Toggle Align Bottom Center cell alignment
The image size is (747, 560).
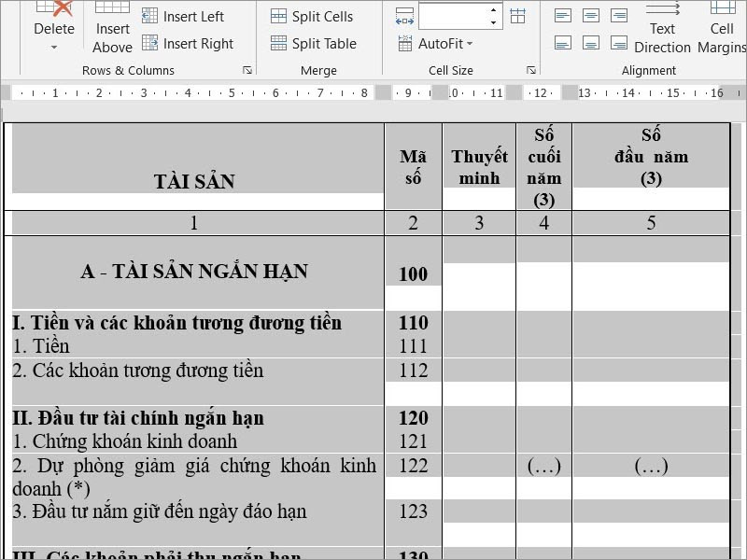point(590,42)
